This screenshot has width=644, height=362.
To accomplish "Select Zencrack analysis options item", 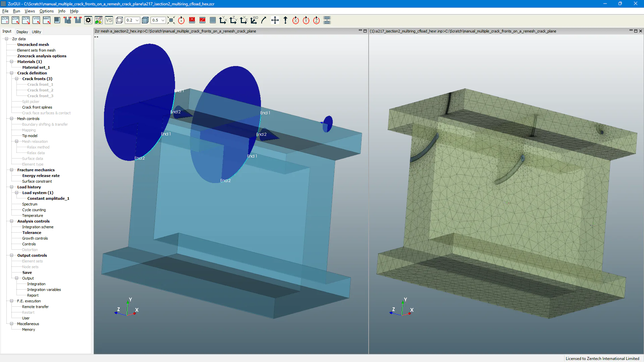I will pos(42,56).
